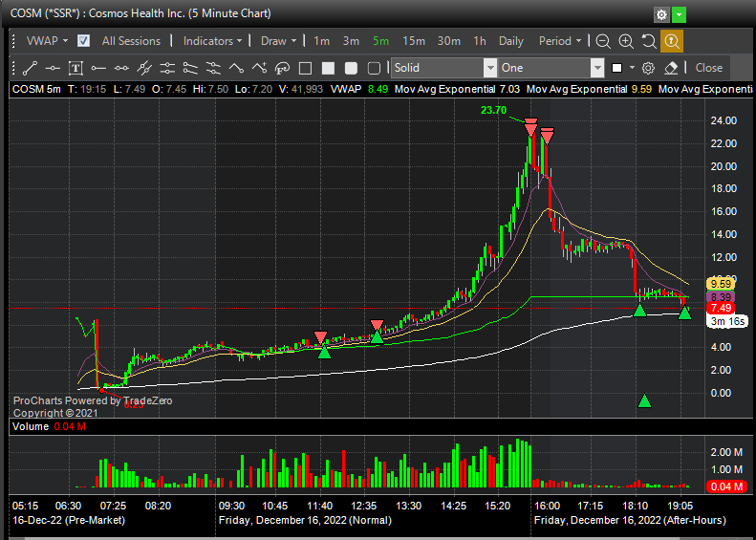This screenshot has height=540, width=756.
Task: Select the crossed-out line tool
Action: 144,68
